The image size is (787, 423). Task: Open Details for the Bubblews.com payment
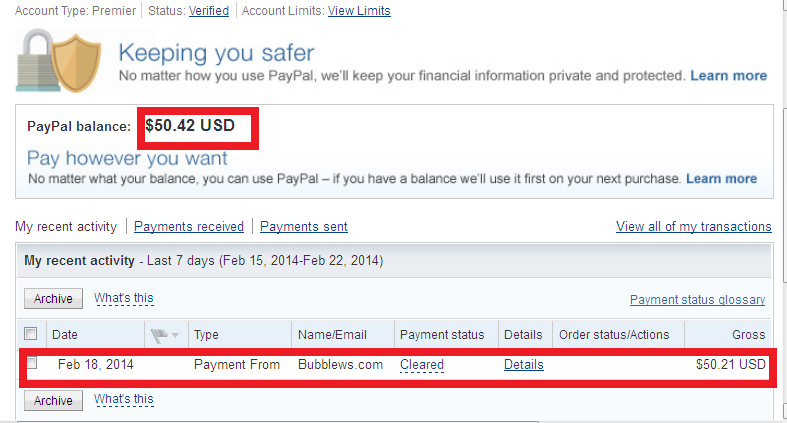point(523,365)
